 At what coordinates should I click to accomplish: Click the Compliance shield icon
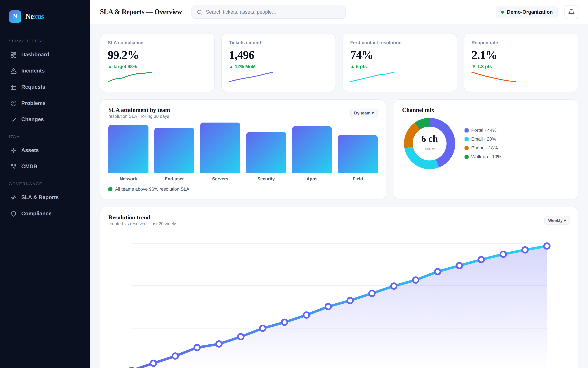[x=14, y=214]
